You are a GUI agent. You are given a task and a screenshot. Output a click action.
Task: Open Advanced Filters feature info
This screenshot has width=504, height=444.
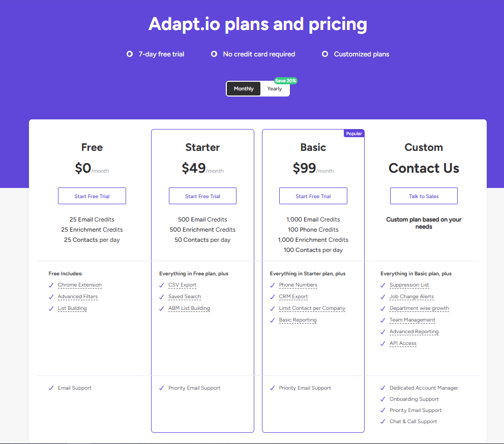point(78,297)
